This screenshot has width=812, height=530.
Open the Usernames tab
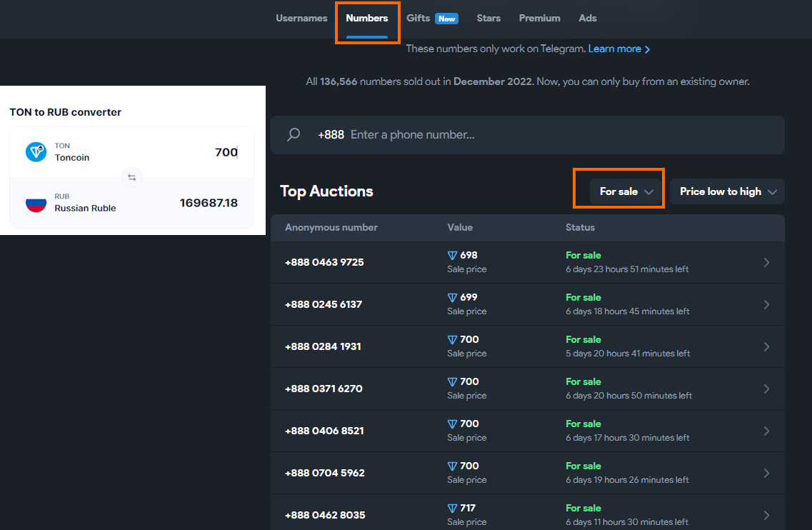coord(301,18)
